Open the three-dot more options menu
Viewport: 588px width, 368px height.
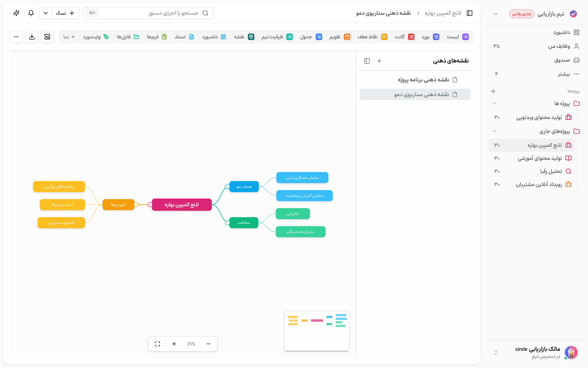(16, 37)
